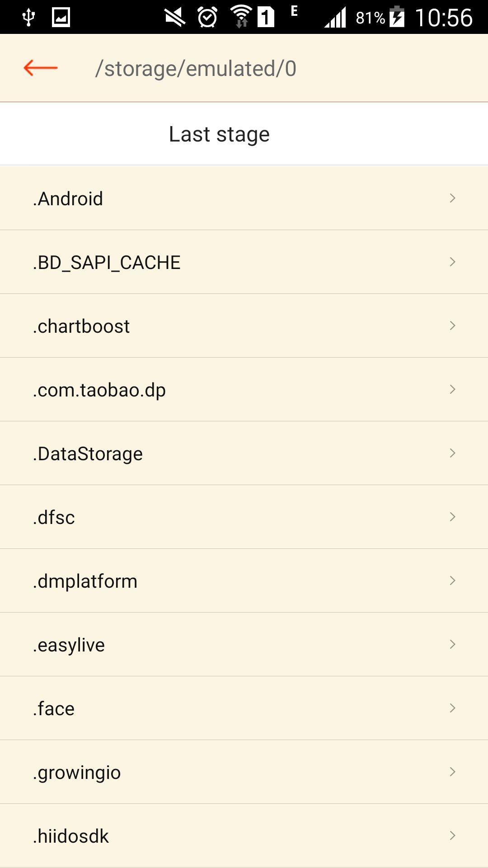Open the .BD_SAPI_CACHE folder

pyautogui.click(x=244, y=262)
